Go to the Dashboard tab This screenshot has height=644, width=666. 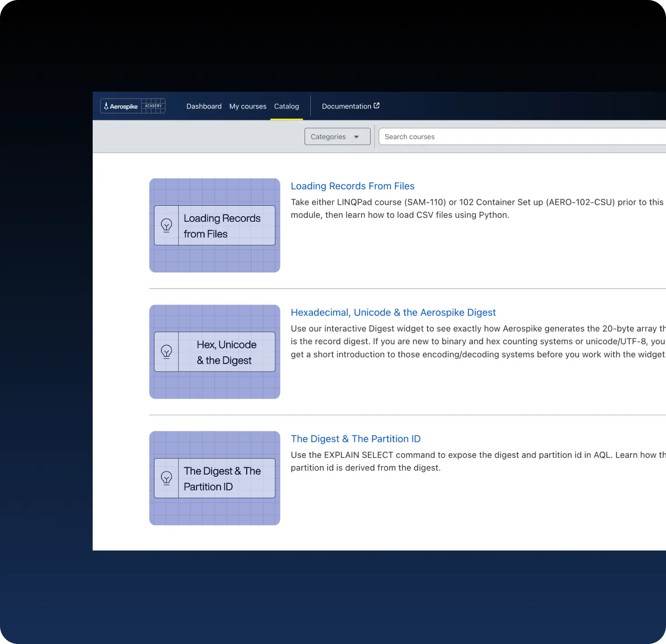click(x=204, y=106)
